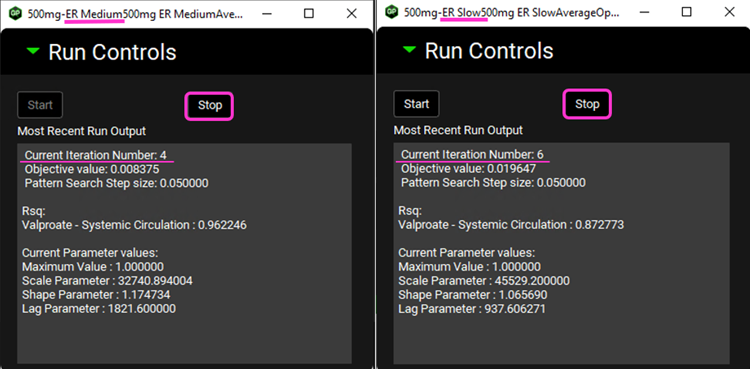The image size is (750, 369).
Task: Click the ER Slow window's app icon
Action: [392, 11]
